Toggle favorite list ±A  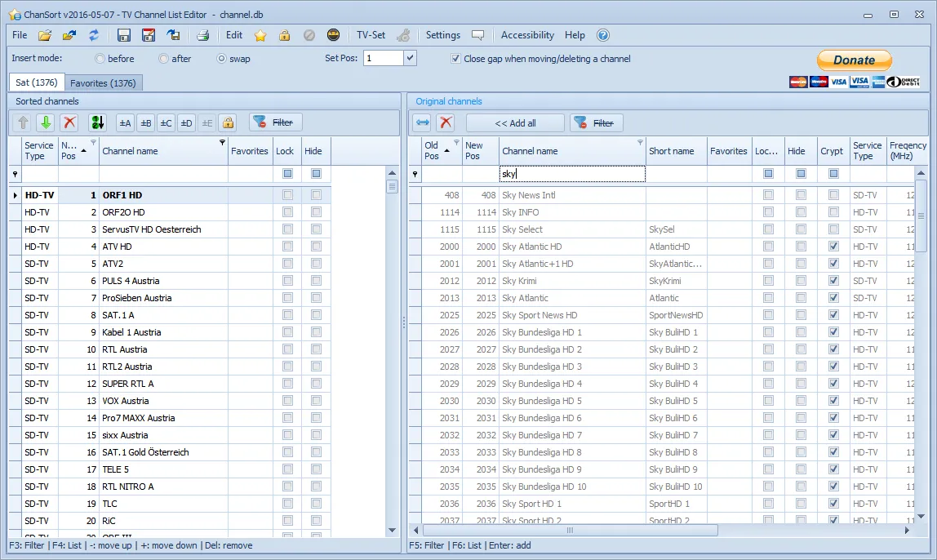point(125,123)
